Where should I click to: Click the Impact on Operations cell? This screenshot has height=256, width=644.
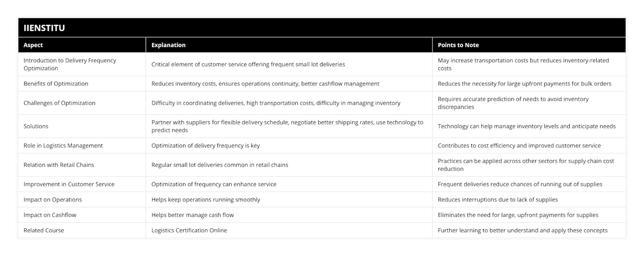point(53,200)
